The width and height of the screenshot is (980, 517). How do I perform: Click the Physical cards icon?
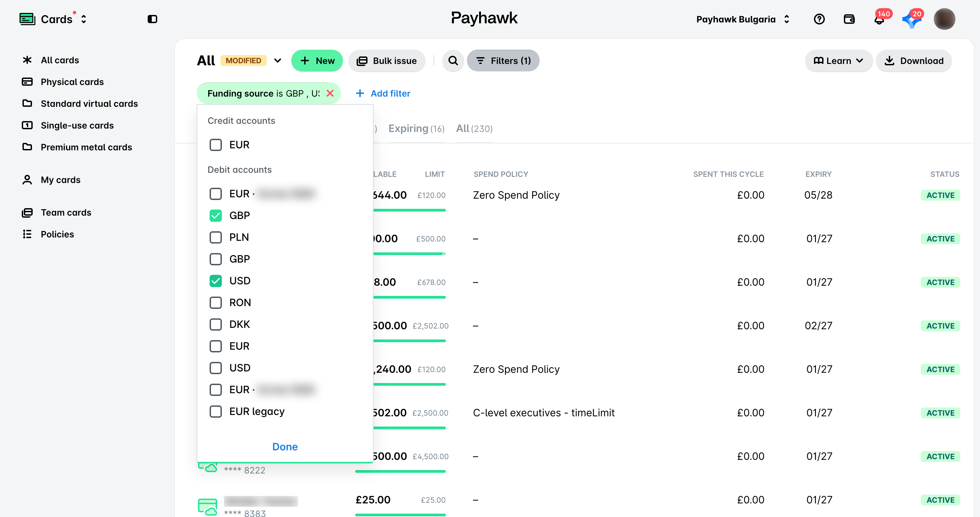(27, 82)
